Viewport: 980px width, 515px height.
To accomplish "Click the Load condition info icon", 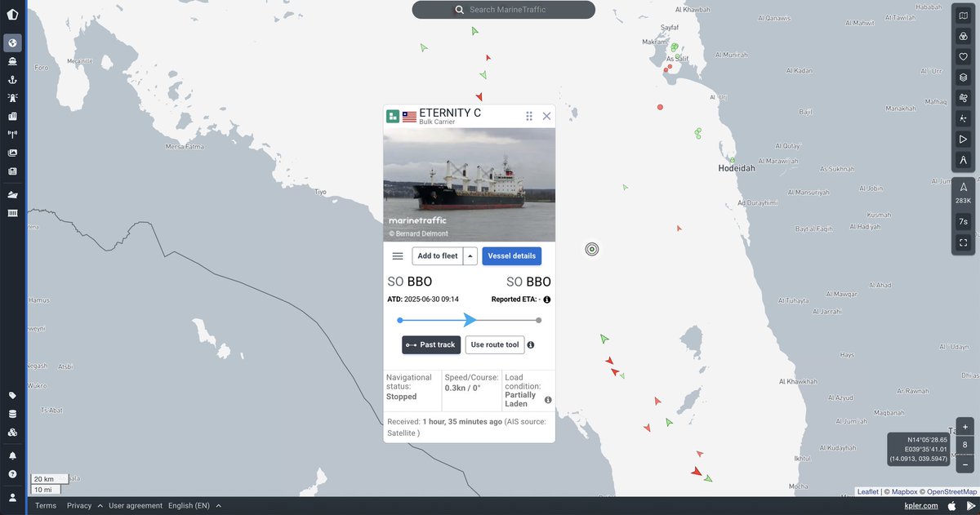I will click(548, 400).
